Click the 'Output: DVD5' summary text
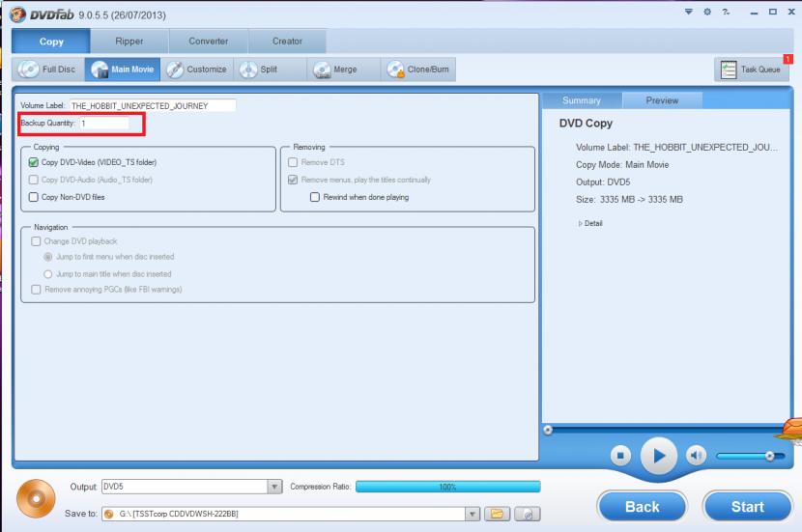Image resolution: width=802 pixels, height=532 pixels. point(603,182)
